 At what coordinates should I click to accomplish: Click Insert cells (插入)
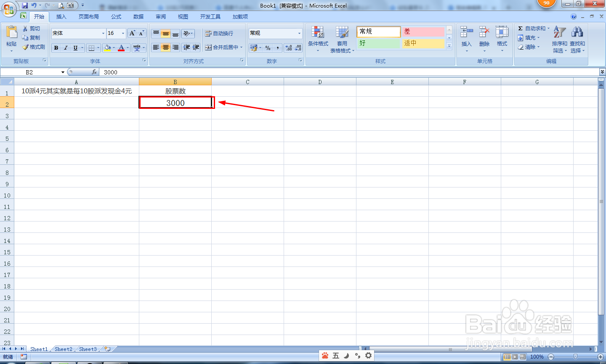pos(466,39)
